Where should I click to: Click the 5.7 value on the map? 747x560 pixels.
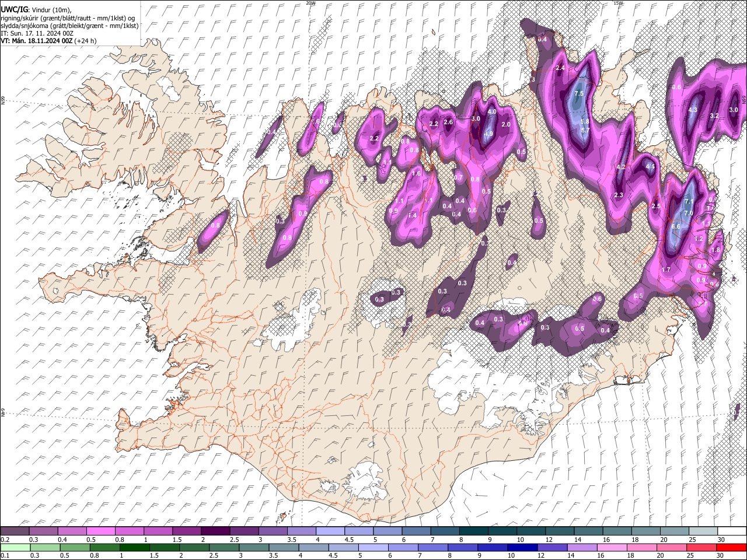[x=584, y=129]
